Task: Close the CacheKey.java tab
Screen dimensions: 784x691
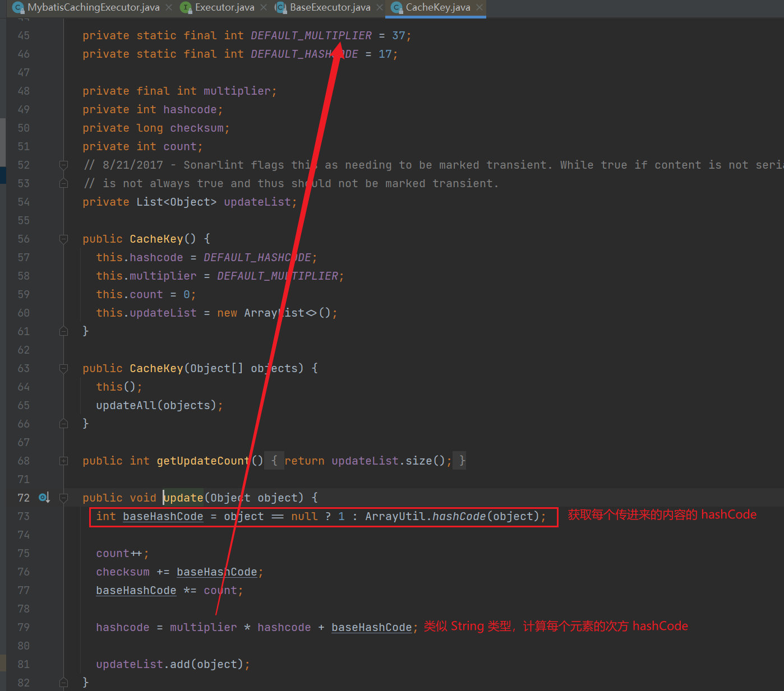Action: (479, 8)
